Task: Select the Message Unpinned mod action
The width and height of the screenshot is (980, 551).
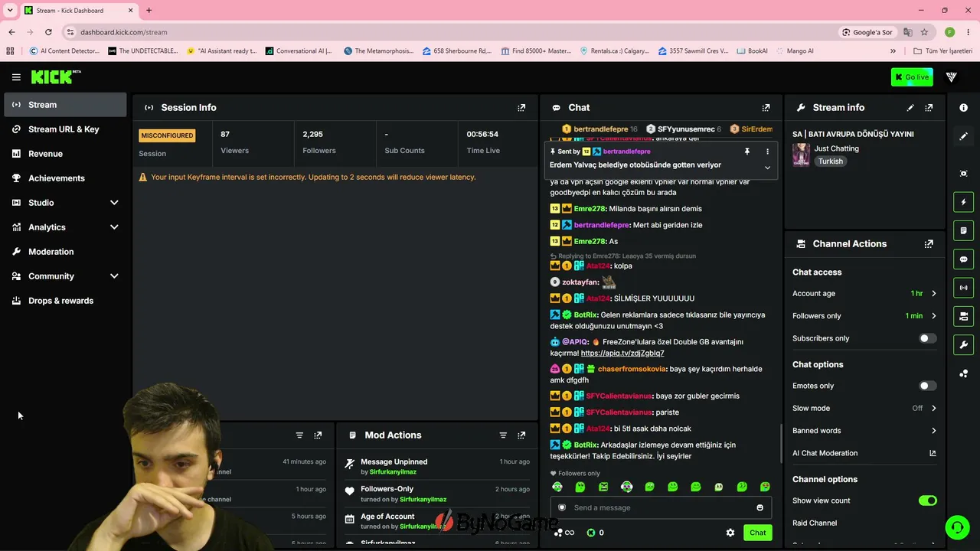Action: (x=394, y=462)
